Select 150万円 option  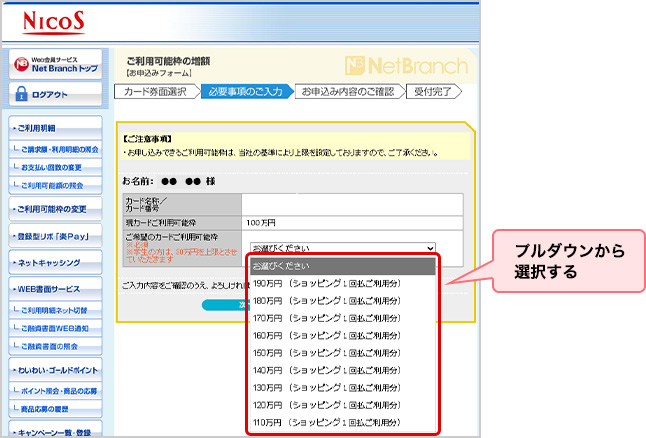pos(343,353)
